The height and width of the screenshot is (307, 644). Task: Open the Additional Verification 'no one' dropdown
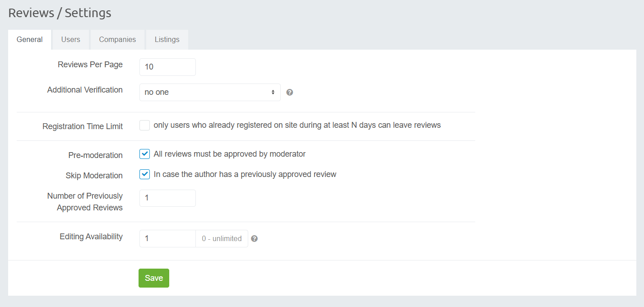pyautogui.click(x=210, y=92)
